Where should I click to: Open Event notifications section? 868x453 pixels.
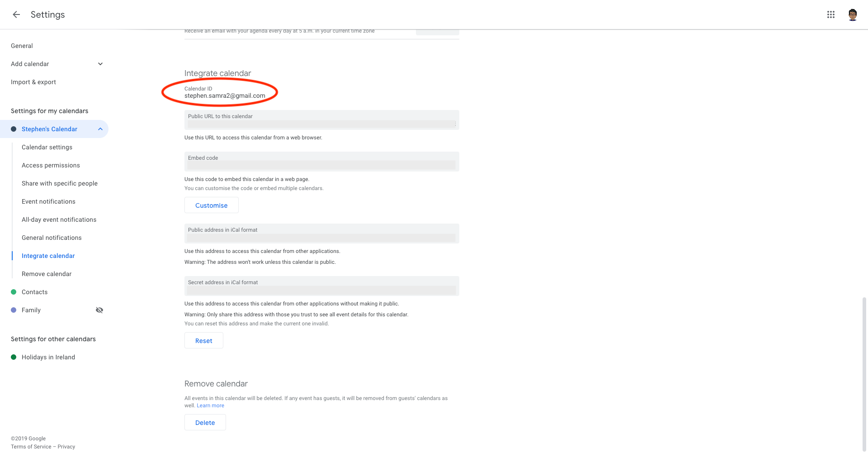[x=48, y=201]
